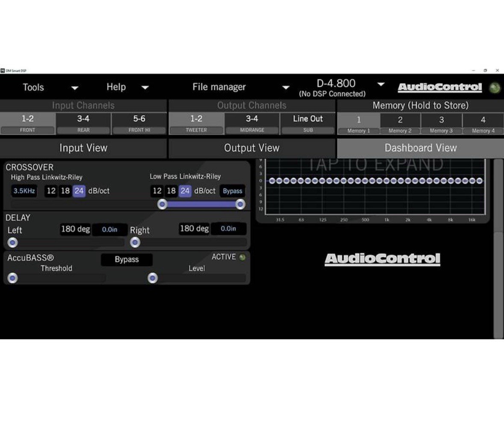Click the AccuBASS Level slider knob
The height and width of the screenshot is (429, 504).
point(153,278)
